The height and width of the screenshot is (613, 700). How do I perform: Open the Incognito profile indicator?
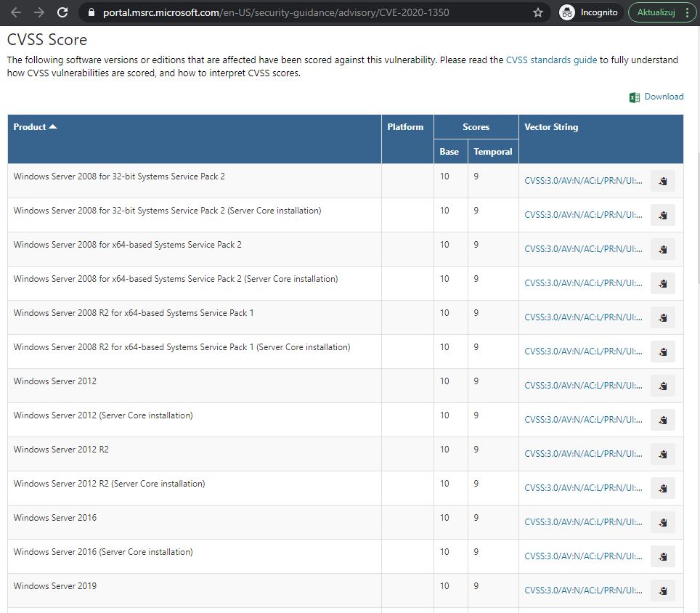click(589, 12)
